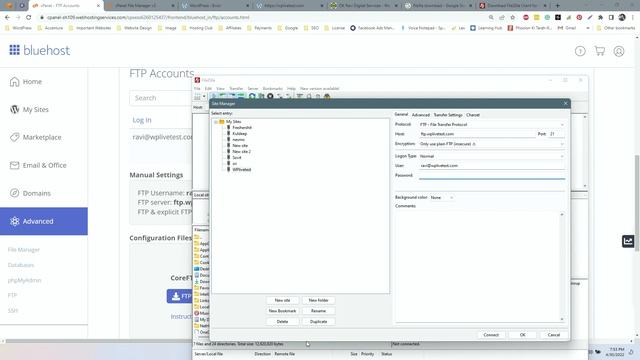Image resolution: width=640 pixels, height=360 pixels.
Task: Open the FileZilla View menu
Action: pyautogui.click(x=220, y=88)
